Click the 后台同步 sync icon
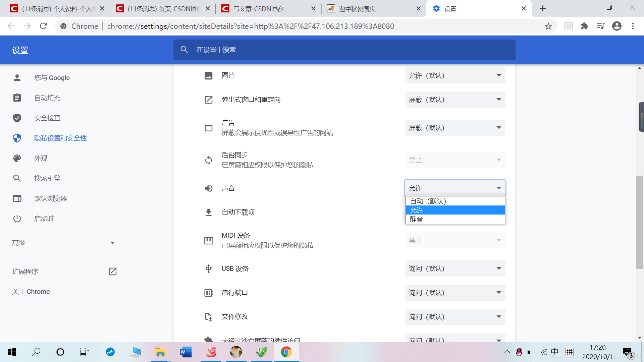This screenshot has height=362, width=644. (208, 160)
